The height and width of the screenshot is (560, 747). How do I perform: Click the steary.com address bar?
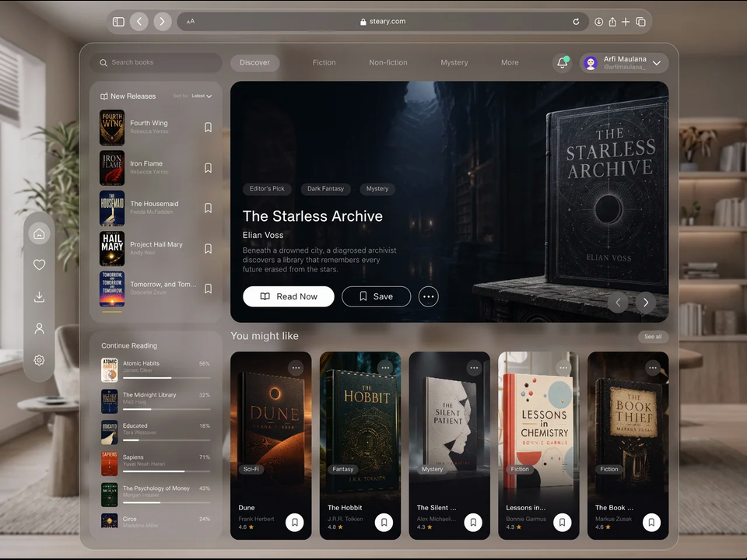click(x=382, y=22)
